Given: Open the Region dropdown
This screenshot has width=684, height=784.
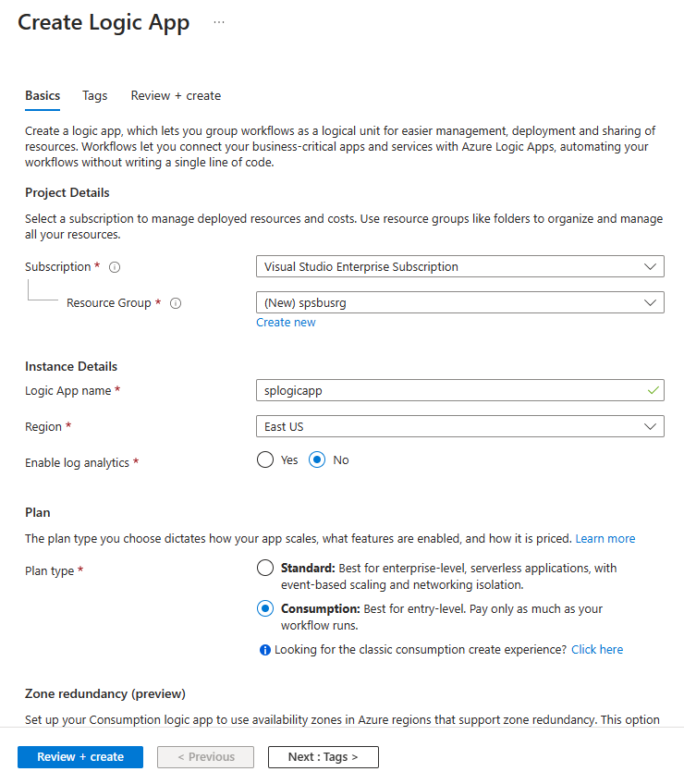Looking at the screenshot, I should (x=459, y=426).
